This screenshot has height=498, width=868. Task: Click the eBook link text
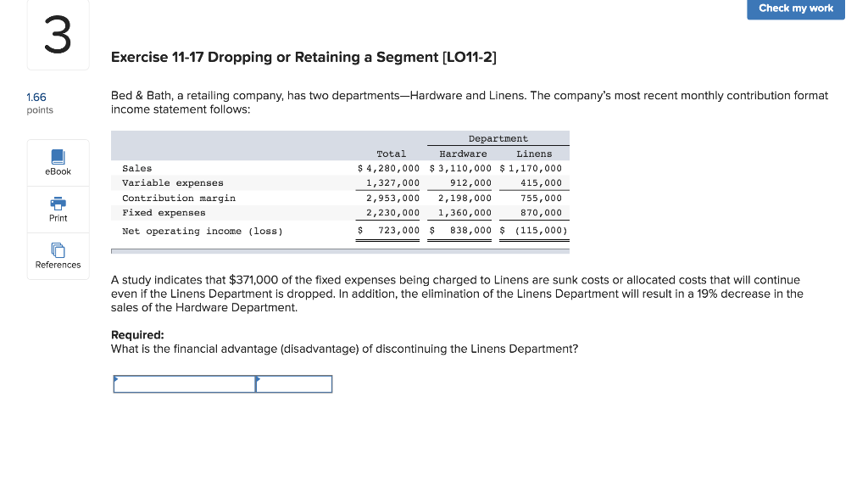coord(58,171)
